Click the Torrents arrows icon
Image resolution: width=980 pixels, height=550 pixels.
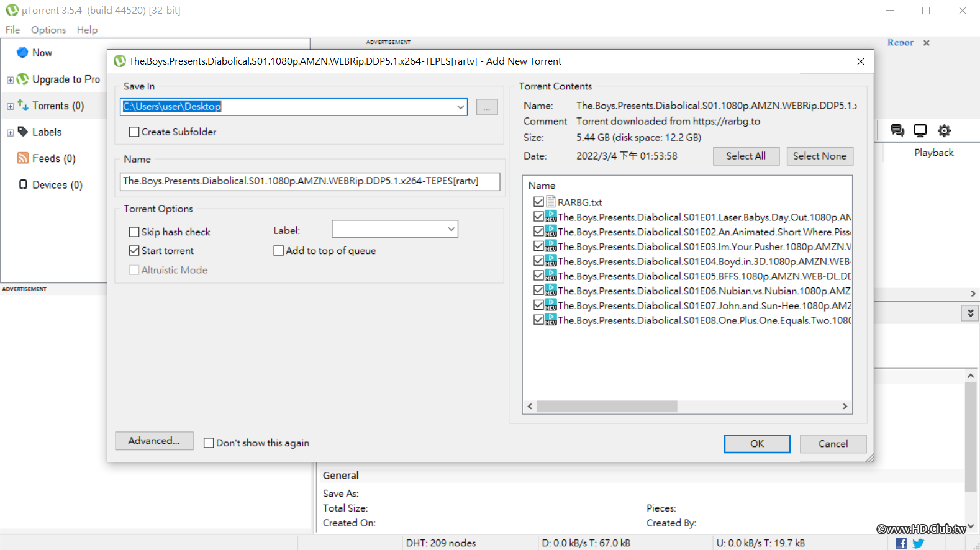[x=23, y=105]
